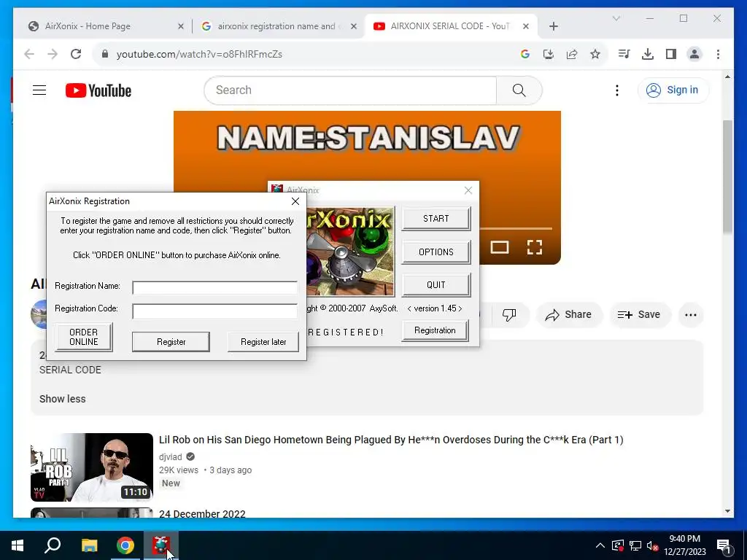The image size is (747, 560).
Task: Select the AIRXONIX SERIAL CODE YouTube tab
Action: pos(451,26)
